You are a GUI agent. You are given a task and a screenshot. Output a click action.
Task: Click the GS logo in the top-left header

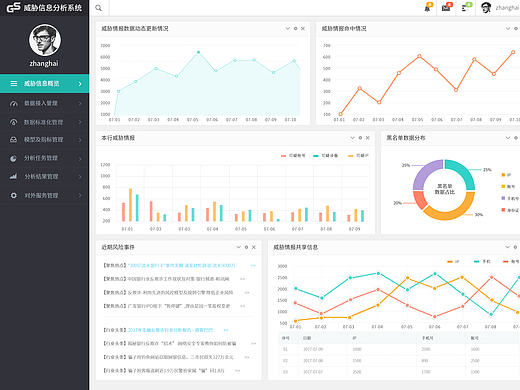[14, 7]
